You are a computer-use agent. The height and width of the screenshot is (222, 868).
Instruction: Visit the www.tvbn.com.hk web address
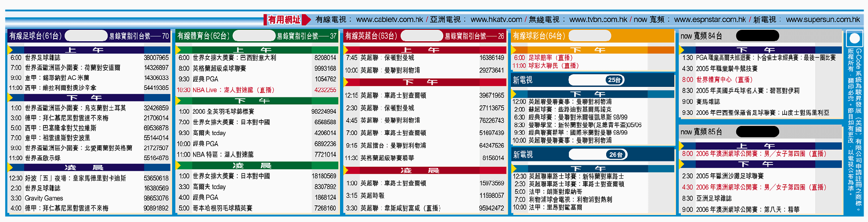598,19
